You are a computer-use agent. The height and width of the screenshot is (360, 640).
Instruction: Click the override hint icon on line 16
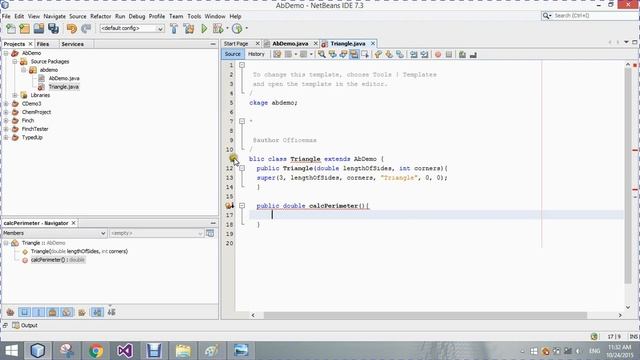(x=229, y=206)
